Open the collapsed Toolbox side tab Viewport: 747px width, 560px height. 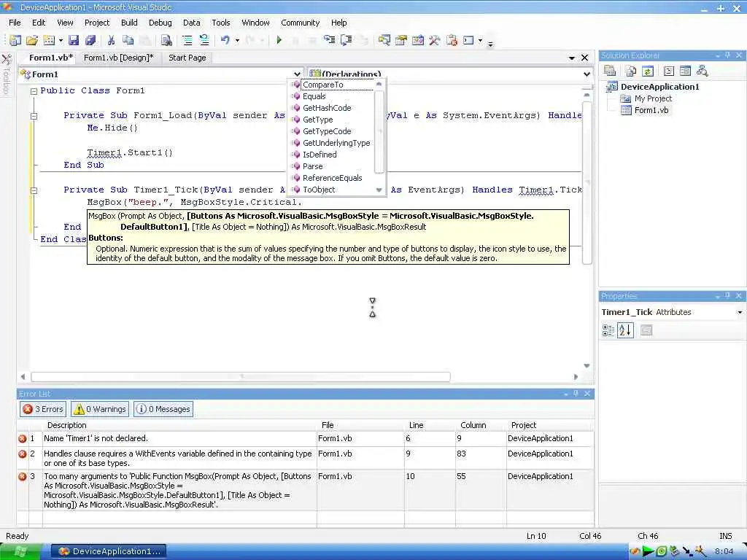click(7, 75)
